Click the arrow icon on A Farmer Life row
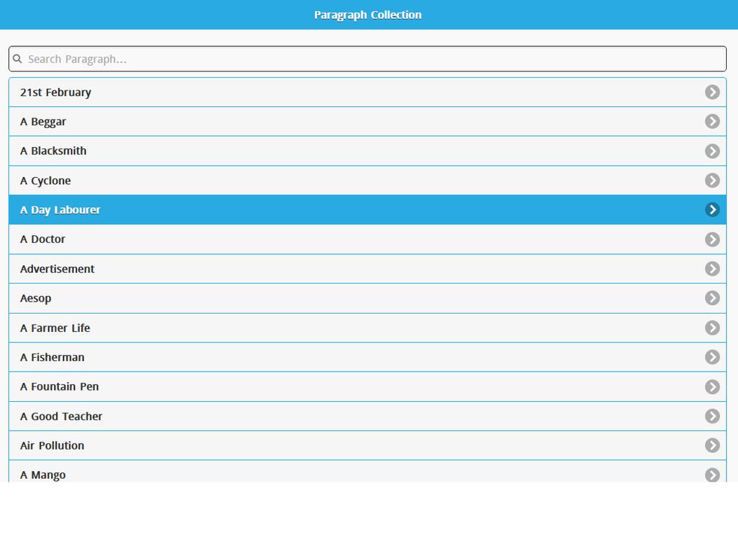This screenshot has width=738, height=560. (711, 328)
